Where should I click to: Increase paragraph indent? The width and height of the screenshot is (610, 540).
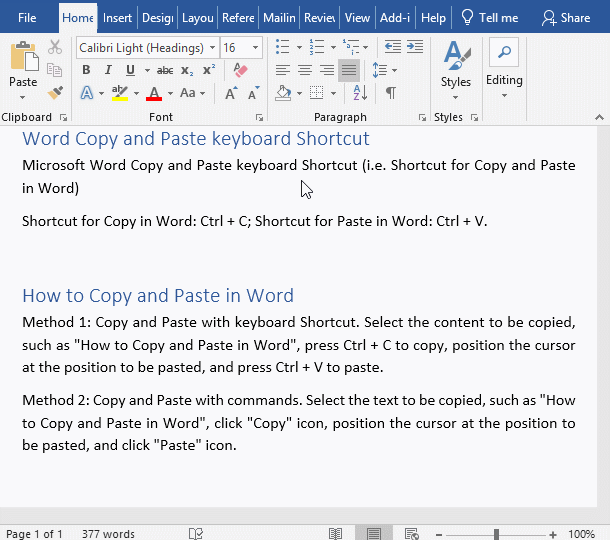415,47
